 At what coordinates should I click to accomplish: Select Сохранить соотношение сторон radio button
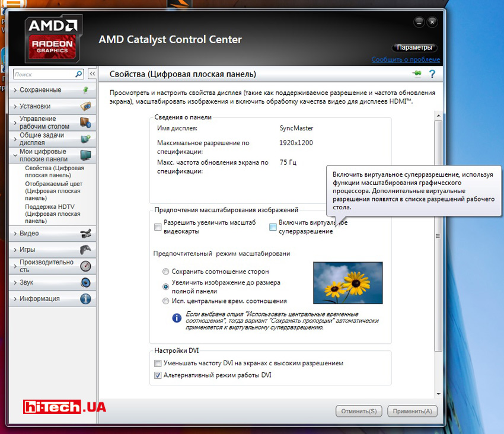pyautogui.click(x=166, y=272)
